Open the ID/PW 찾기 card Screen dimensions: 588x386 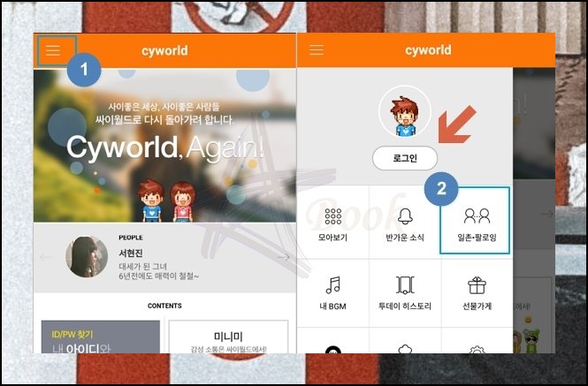coord(101,337)
